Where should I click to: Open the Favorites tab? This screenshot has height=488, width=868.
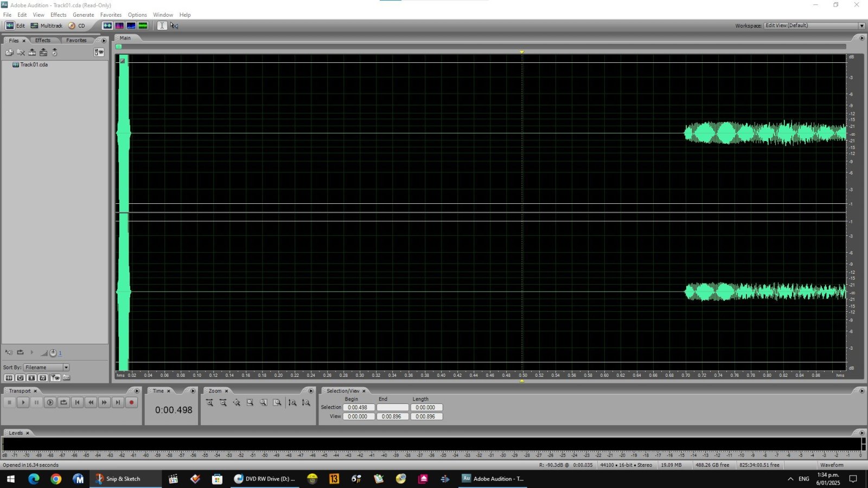point(76,40)
